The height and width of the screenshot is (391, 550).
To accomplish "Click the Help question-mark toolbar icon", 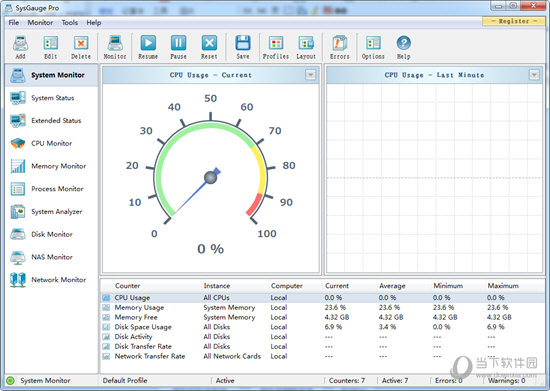I will pyautogui.click(x=403, y=47).
